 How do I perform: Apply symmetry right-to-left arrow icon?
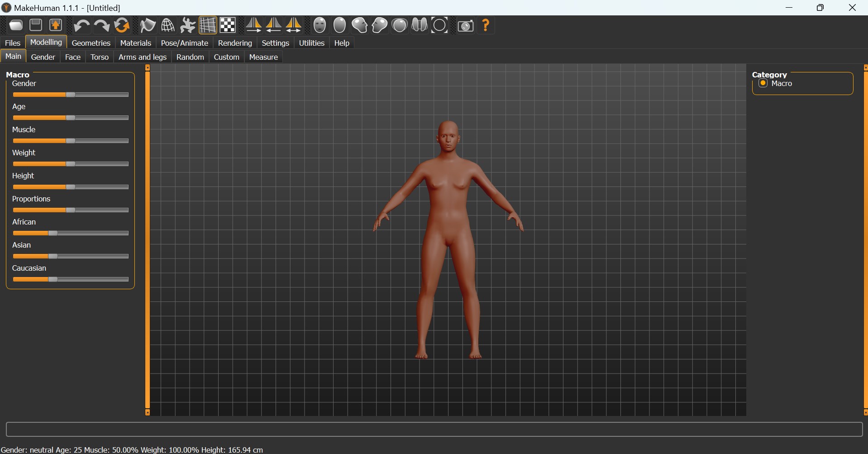tap(274, 25)
